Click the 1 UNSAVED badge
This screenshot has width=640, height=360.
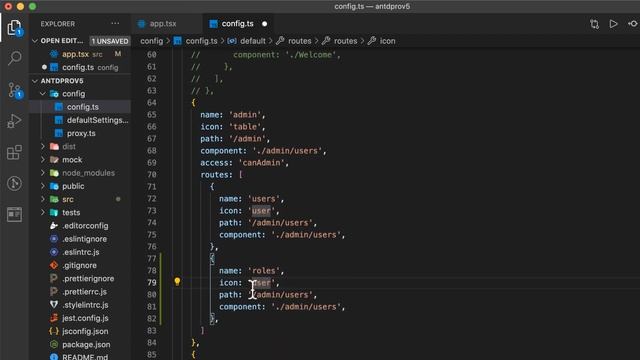[110, 41]
